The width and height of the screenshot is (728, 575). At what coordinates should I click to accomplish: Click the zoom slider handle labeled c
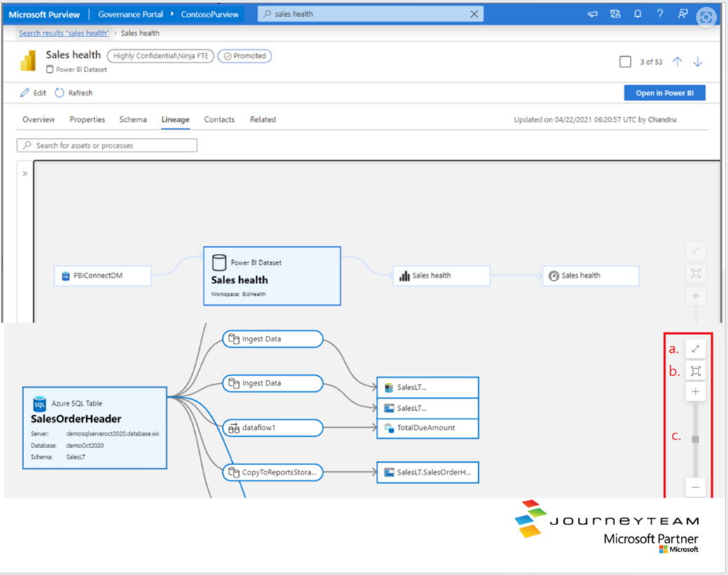coord(695,439)
